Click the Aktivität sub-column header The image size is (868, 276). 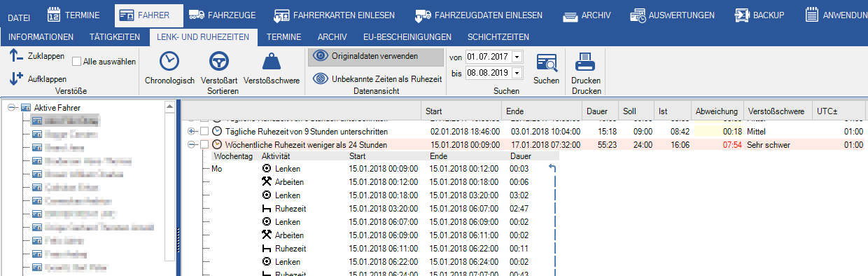point(275,157)
